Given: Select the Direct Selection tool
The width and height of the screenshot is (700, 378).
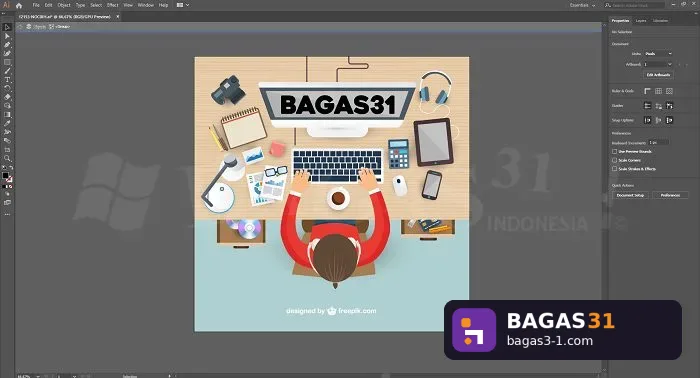Looking at the screenshot, I should click(7, 36).
